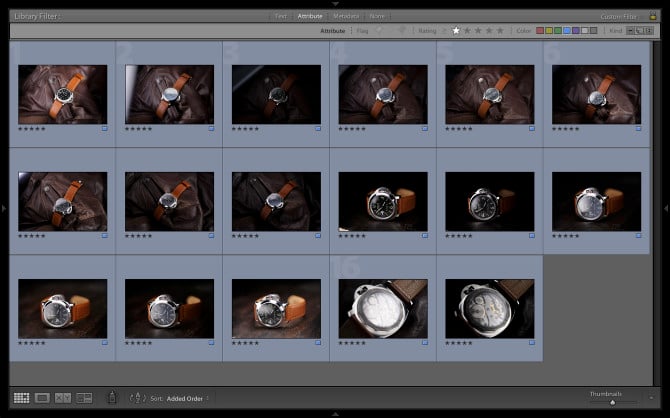Click the badge icon on thumbnail 2
The height and width of the screenshot is (418, 670).
[211, 128]
